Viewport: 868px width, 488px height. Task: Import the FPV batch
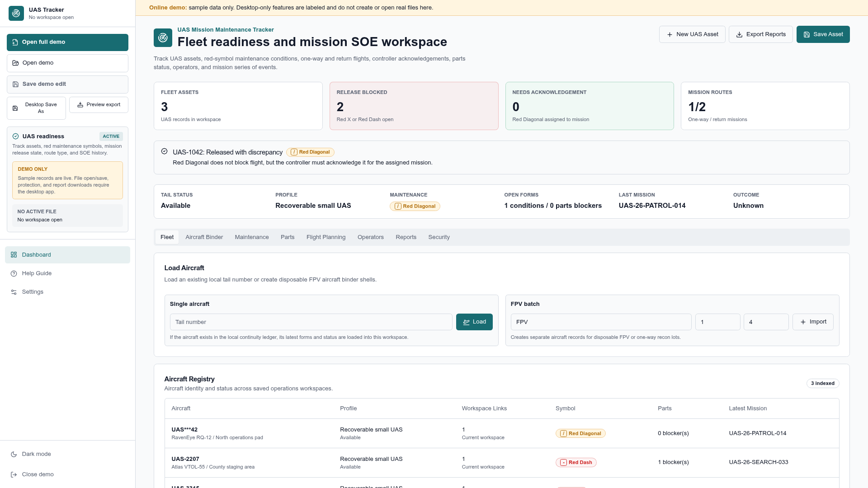click(x=813, y=322)
